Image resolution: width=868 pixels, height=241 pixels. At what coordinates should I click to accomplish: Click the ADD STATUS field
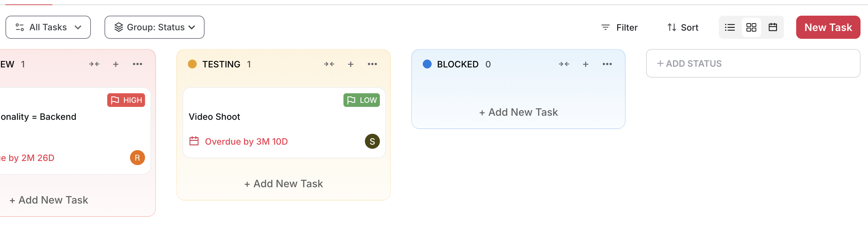click(x=753, y=63)
